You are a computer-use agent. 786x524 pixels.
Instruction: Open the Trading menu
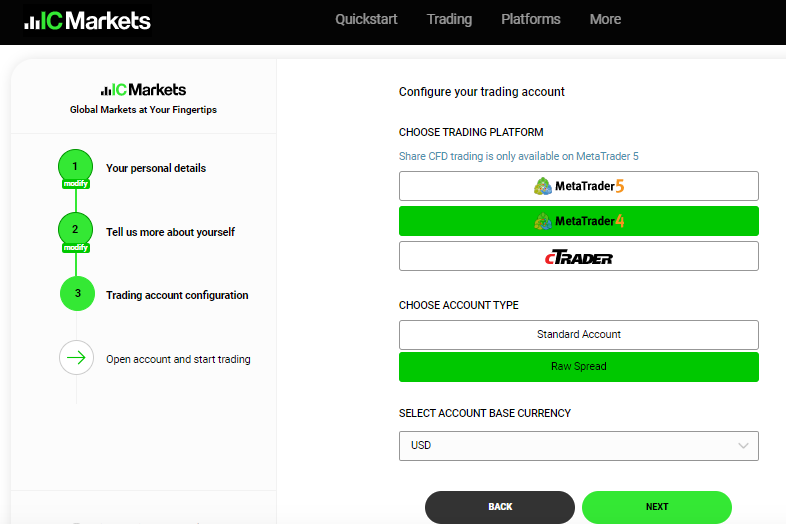point(449,19)
